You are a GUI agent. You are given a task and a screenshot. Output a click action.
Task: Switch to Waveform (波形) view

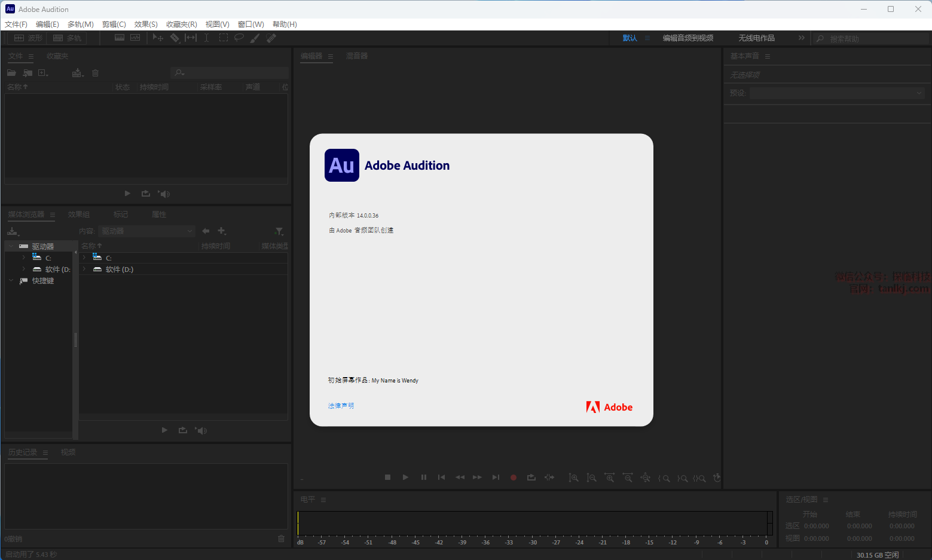[28, 38]
